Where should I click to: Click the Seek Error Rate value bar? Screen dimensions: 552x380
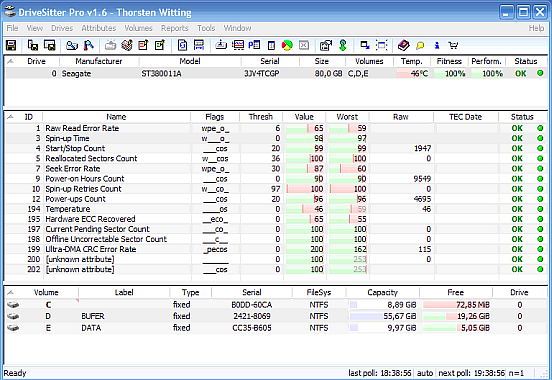pyautogui.click(x=305, y=169)
